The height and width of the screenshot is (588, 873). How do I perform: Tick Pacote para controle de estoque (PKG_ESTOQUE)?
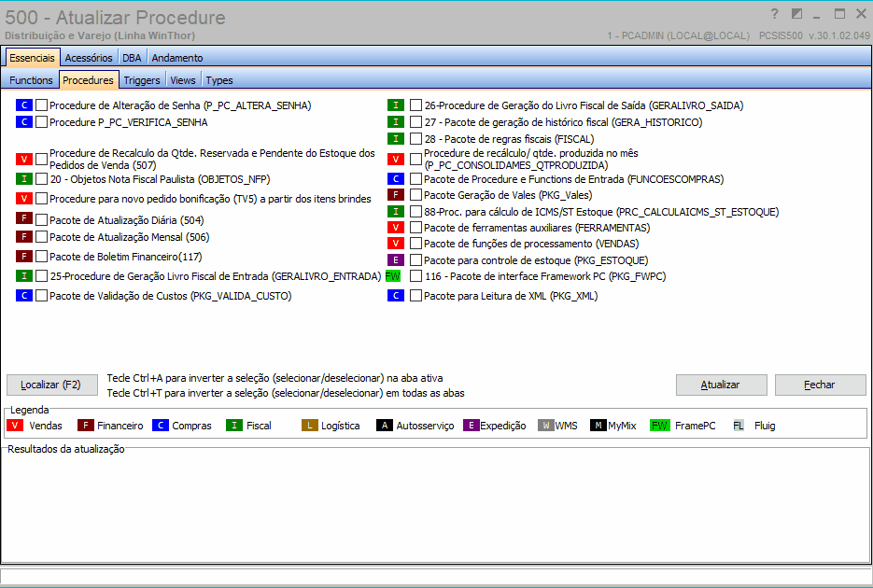[x=415, y=259]
